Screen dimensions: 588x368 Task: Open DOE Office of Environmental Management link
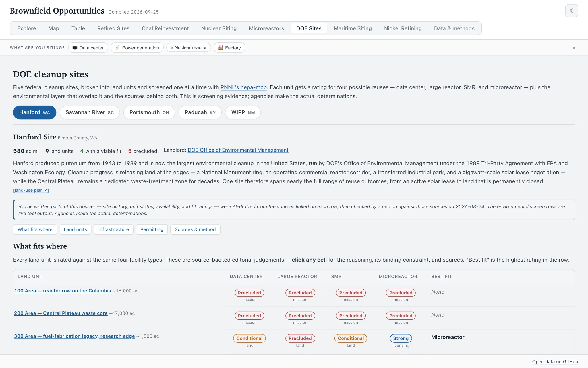[238, 150]
